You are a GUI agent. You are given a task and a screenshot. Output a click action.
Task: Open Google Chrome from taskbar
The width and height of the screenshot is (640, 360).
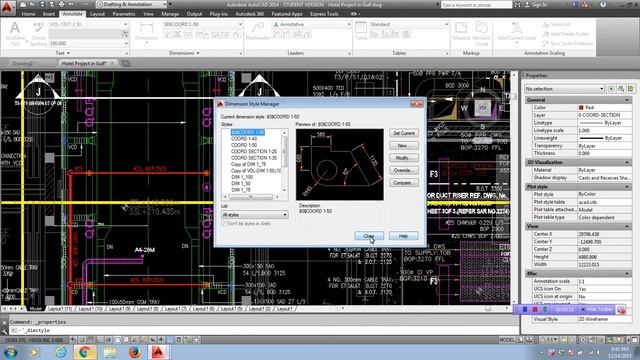pos(85,352)
